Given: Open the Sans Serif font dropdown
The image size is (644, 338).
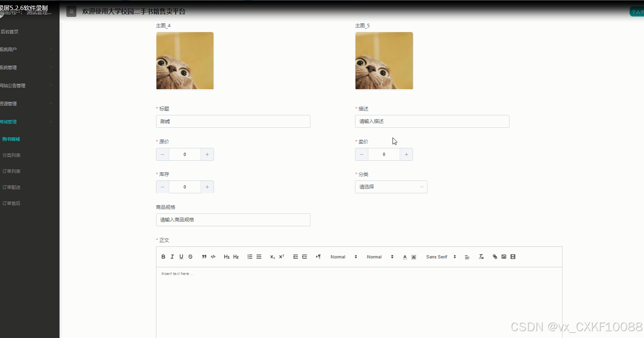Looking at the screenshot, I should pyautogui.click(x=441, y=257).
